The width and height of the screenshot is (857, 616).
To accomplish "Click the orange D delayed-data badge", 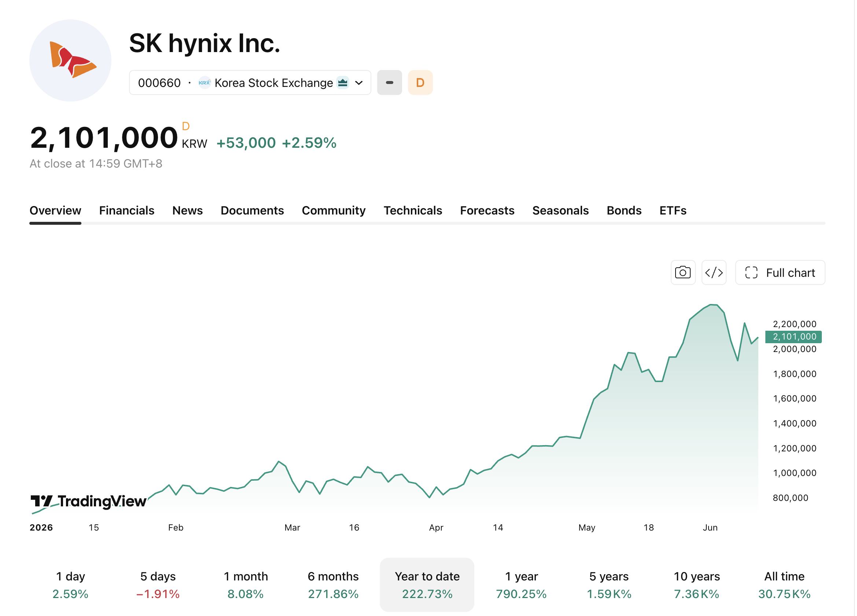I will tap(420, 82).
